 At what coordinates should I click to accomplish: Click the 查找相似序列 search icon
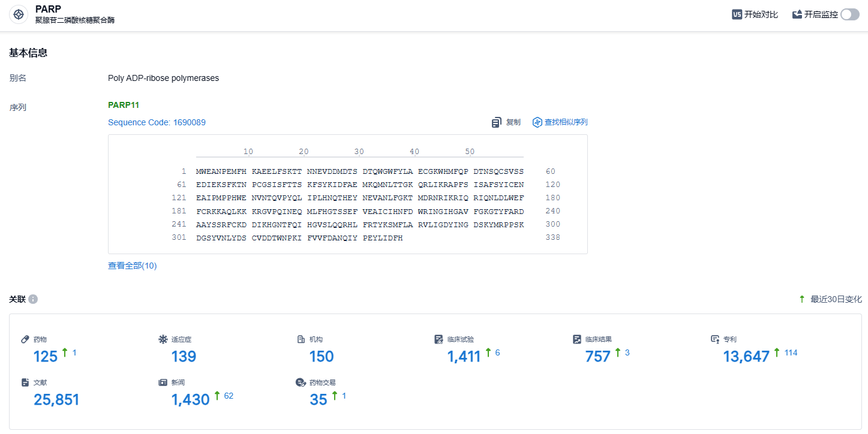click(537, 122)
